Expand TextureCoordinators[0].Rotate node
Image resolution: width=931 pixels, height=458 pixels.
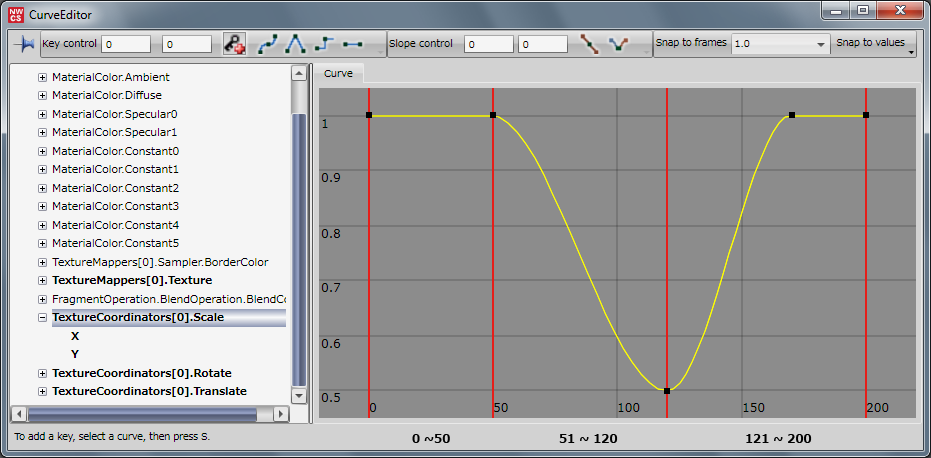tap(42, 373)
